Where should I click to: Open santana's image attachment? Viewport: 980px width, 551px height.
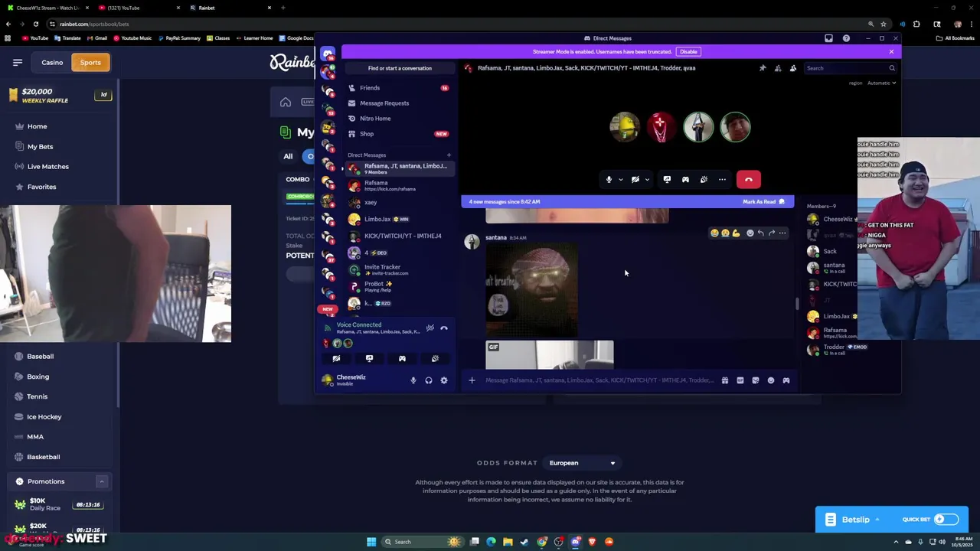coord(532,290)
